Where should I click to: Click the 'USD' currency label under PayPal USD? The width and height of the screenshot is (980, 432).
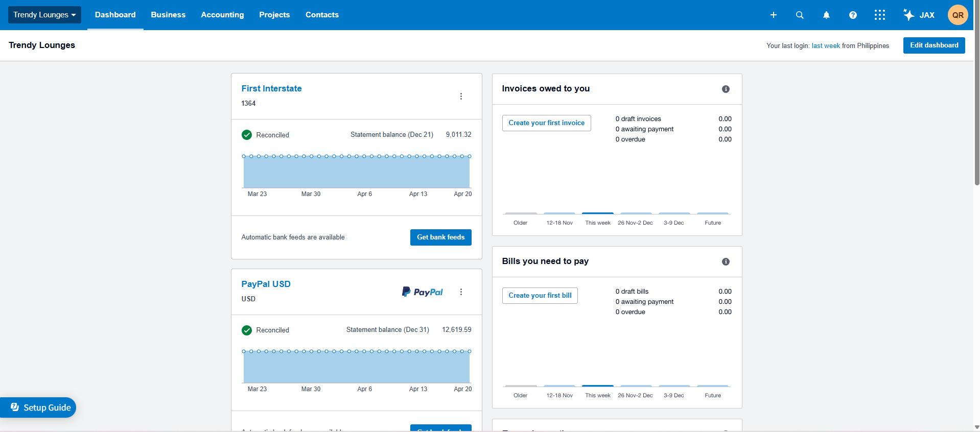[x=248, y=299]
